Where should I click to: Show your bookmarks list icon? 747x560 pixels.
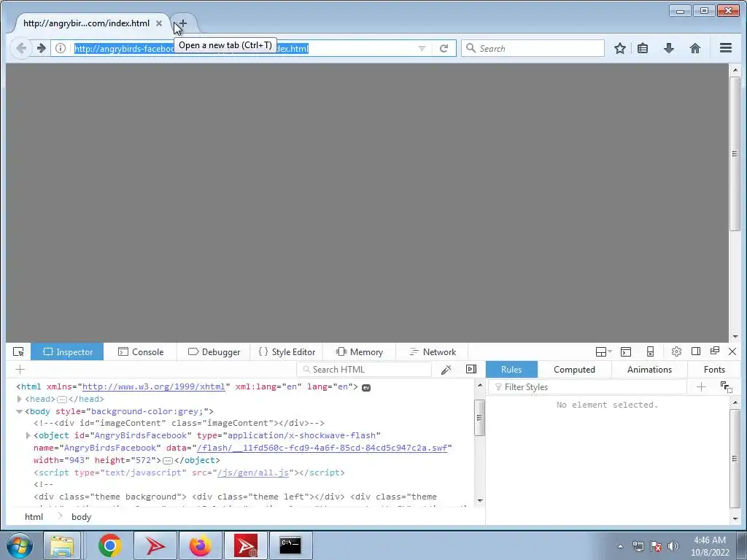point(643,48)
